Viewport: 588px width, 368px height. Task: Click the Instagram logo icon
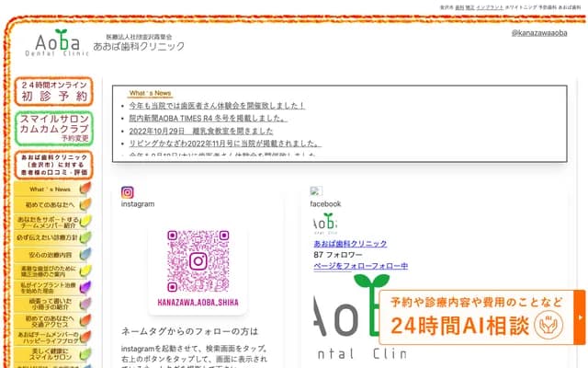128,192
